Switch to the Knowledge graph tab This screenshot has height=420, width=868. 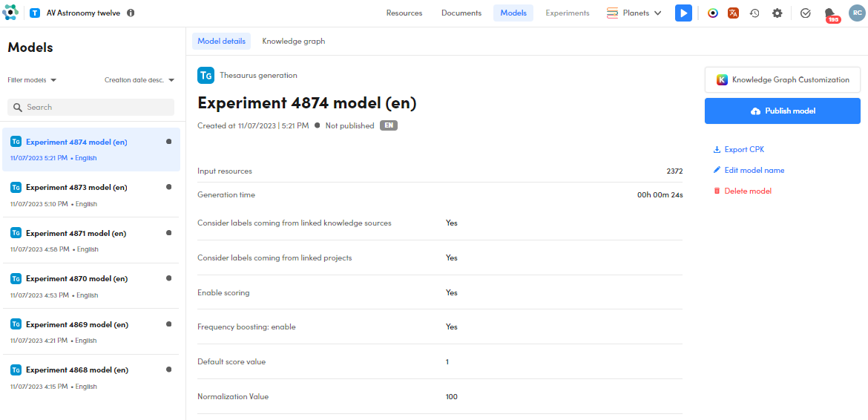tap(293, 42)
